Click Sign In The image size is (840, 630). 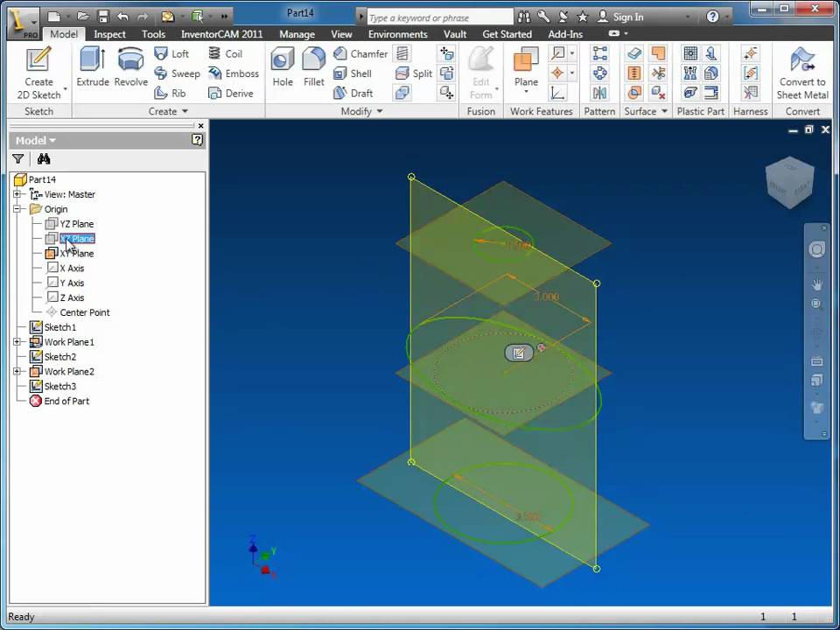tap(620, 17)
